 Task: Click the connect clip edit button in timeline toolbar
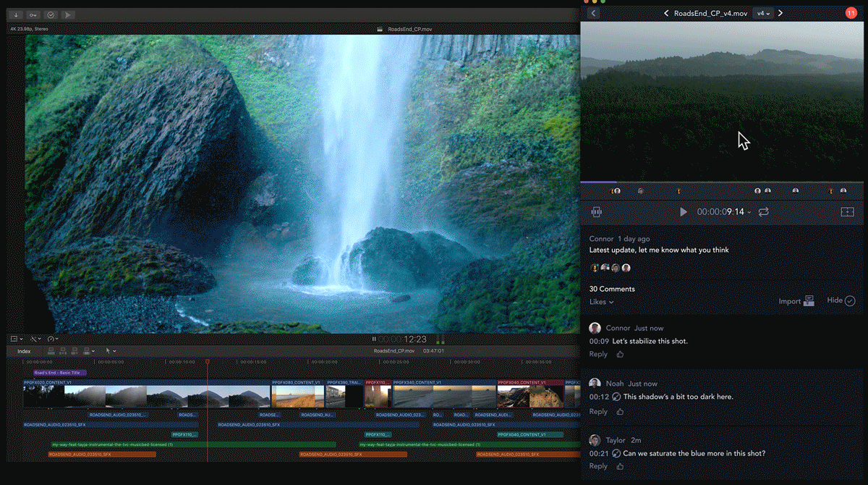tap(51, 351)
